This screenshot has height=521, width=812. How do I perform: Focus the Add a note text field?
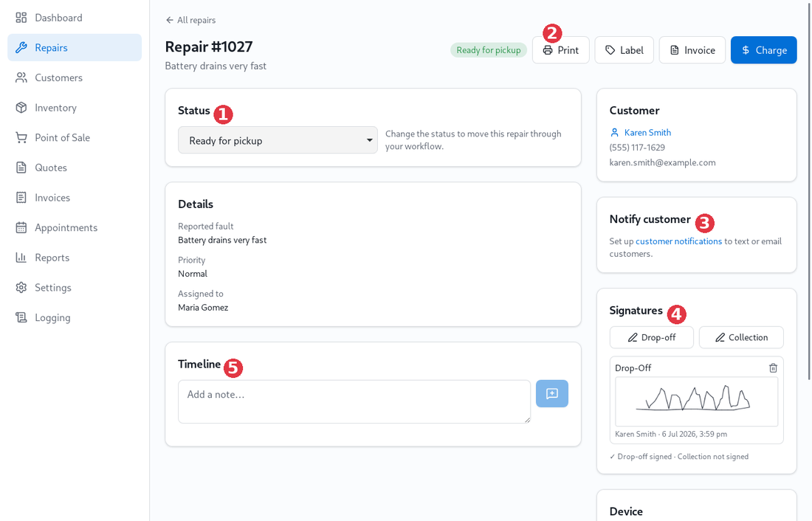click(354, 401)
